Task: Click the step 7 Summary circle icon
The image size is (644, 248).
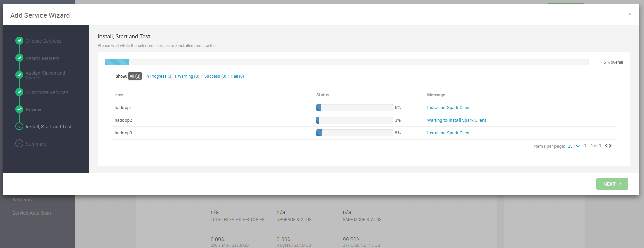Action: click(x=20, y=144)
